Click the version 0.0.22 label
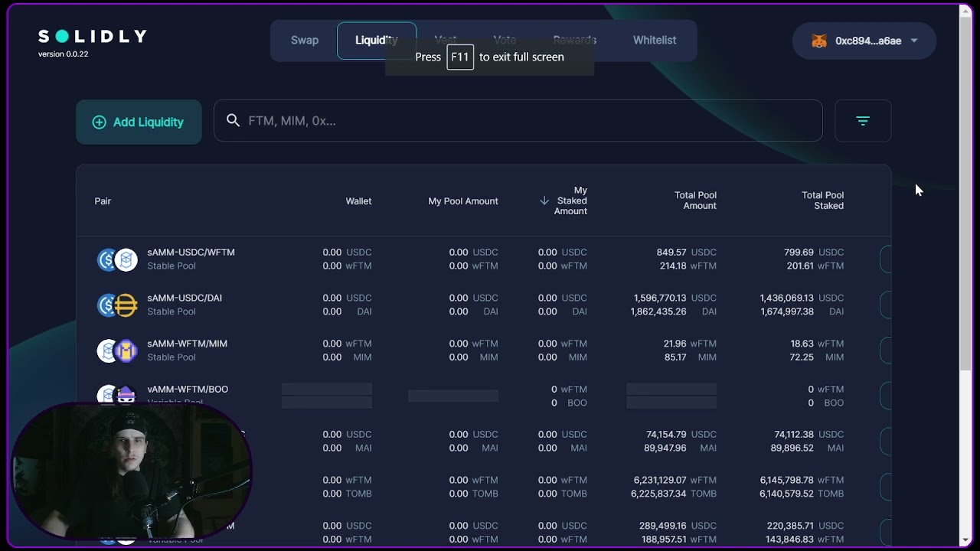The image size is (980, 551). [64, 54]
